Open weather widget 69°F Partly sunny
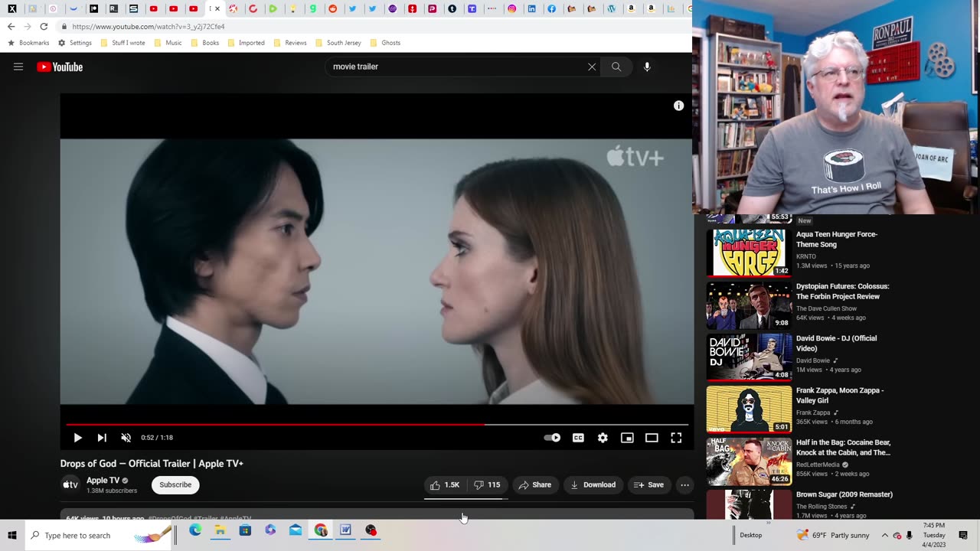 (833, 535)
